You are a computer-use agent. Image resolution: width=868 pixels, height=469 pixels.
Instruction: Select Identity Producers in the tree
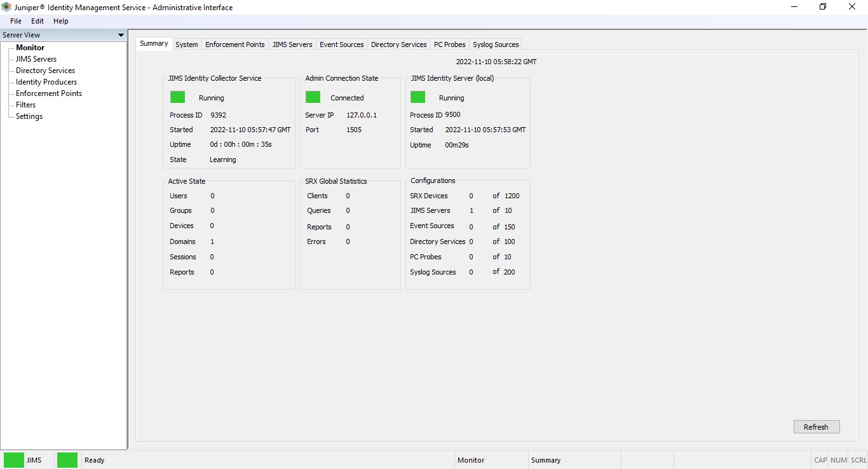click(46, 82)
